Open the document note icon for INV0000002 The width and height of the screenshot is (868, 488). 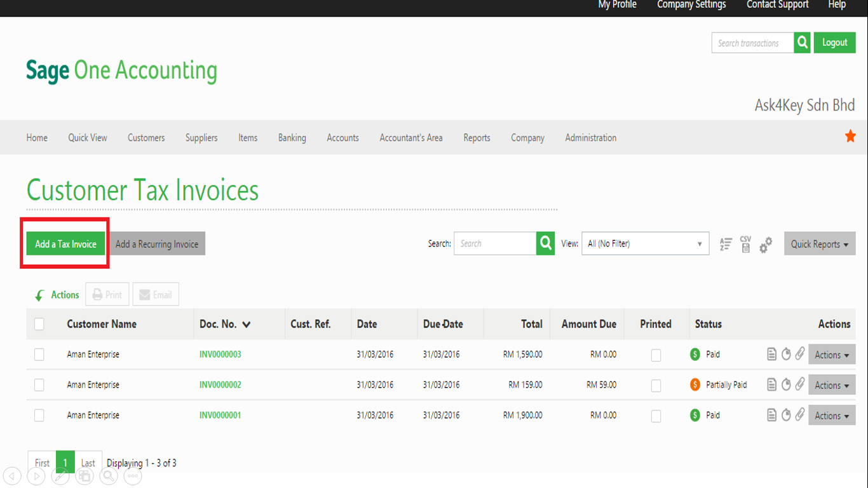771,384
